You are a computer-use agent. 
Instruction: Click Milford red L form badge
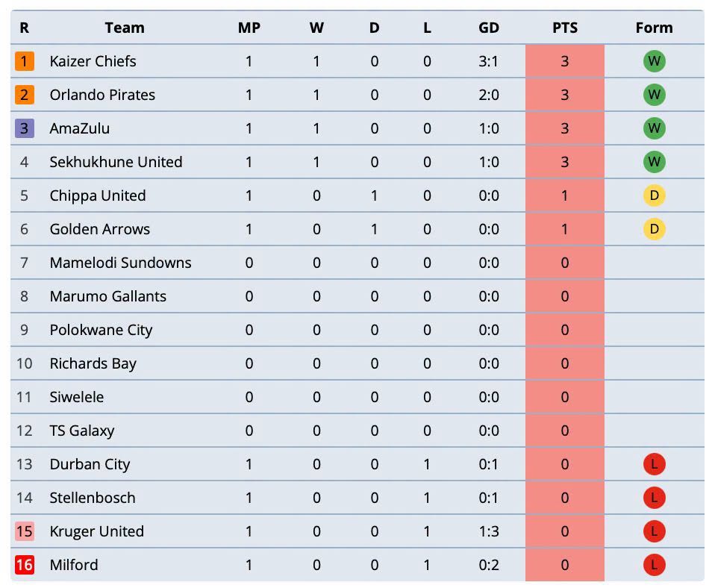coord(654,565)
